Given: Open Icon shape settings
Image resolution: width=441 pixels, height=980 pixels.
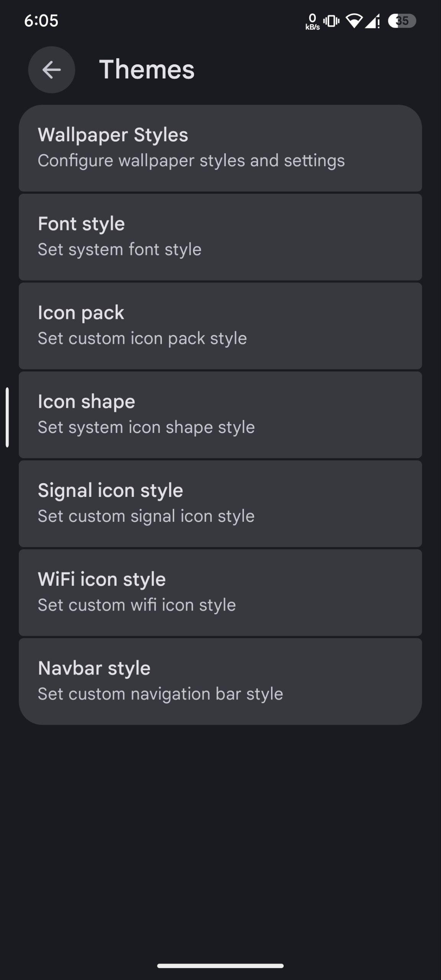Looking at the screenshot, I should [220, 415].
